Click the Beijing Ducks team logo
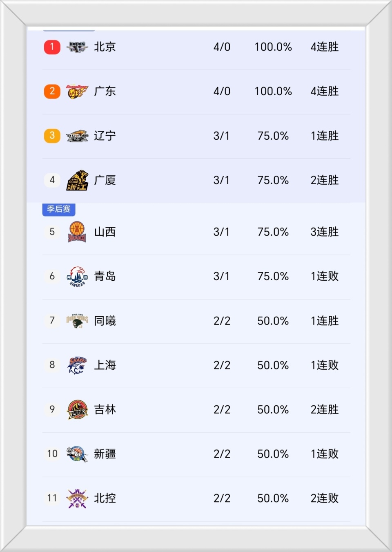 [77, 47]
